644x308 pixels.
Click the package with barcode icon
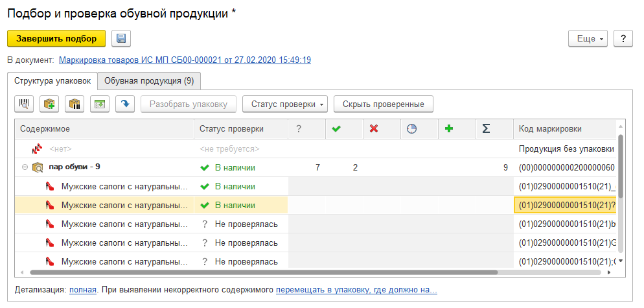pyautogui.click(x=75, y=104)
